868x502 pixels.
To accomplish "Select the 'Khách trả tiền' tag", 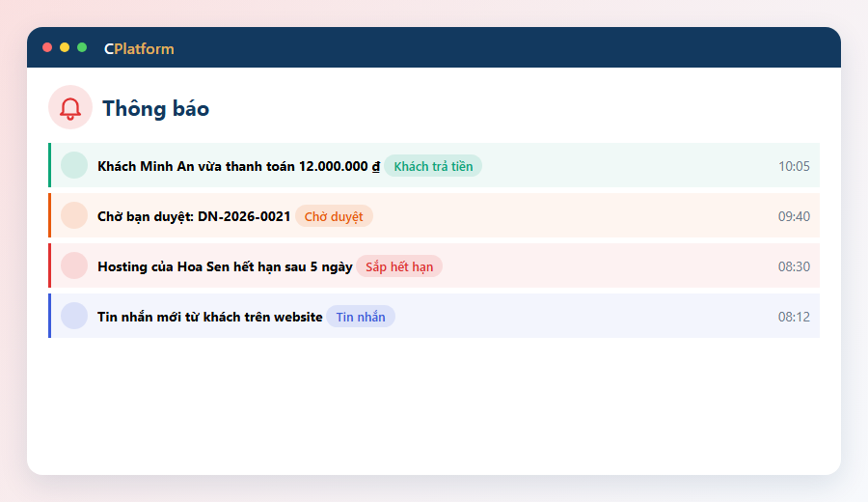I will (433, 166).
